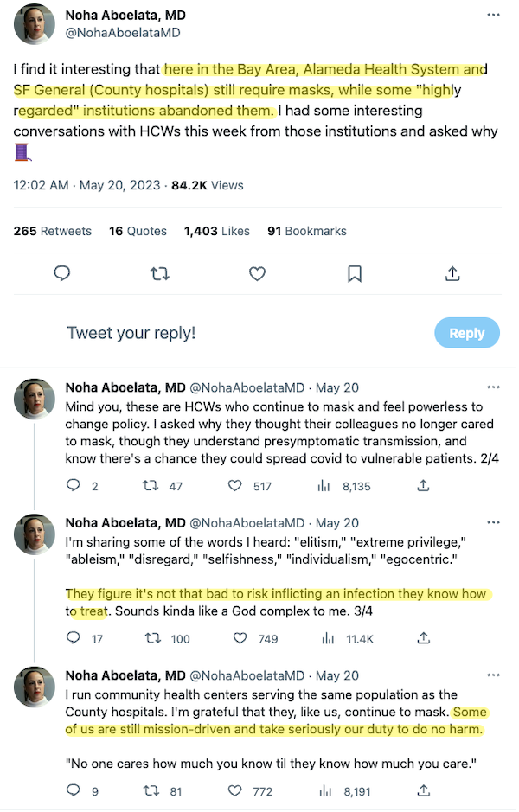Like the 2/4 reply with 517 likes

[x=234, y=486]
